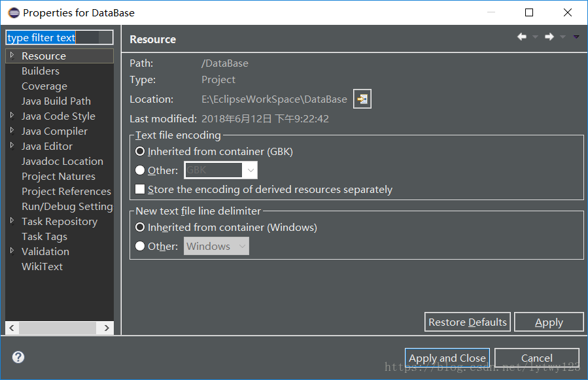Click the show in system explorer icon
This screenshot has height=380, width=588.
coord(362,99)
